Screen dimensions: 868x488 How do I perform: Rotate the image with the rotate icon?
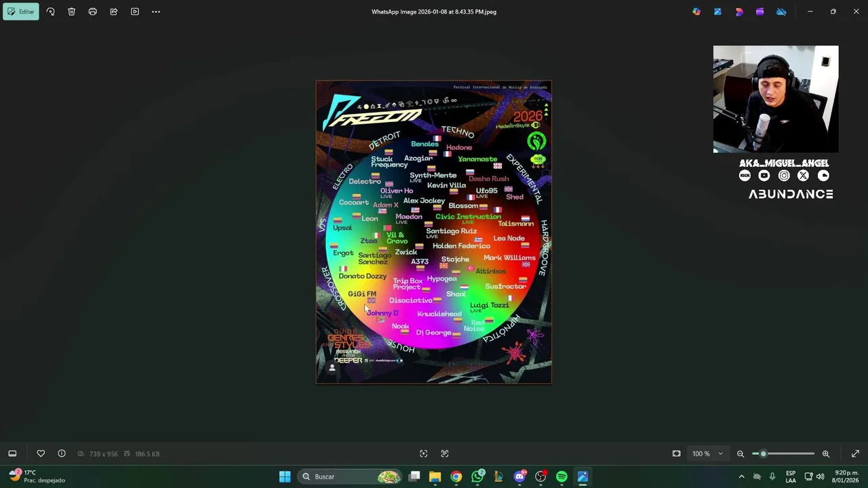pyautogui.click(x=50, y=12)
